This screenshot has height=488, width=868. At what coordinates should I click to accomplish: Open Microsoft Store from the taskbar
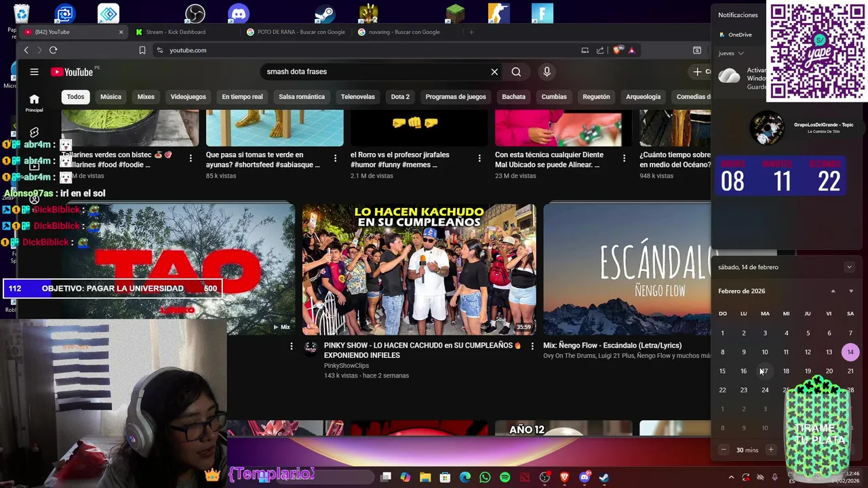445,477
